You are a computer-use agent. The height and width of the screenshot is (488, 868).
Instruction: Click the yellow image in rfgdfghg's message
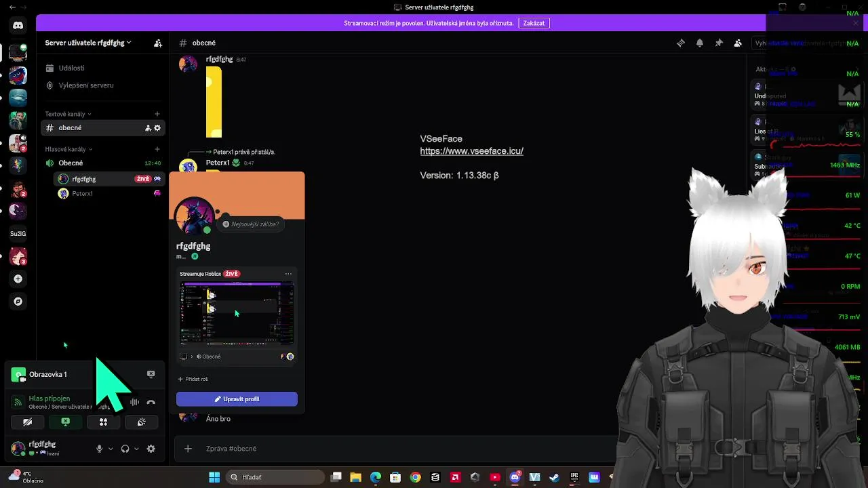[214, 102]
